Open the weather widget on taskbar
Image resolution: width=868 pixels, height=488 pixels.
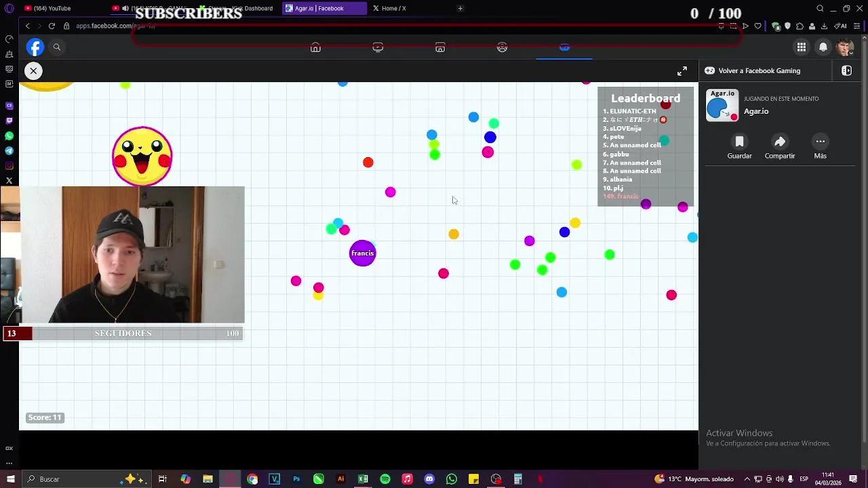pyautogui.click(x=694, y=479)
